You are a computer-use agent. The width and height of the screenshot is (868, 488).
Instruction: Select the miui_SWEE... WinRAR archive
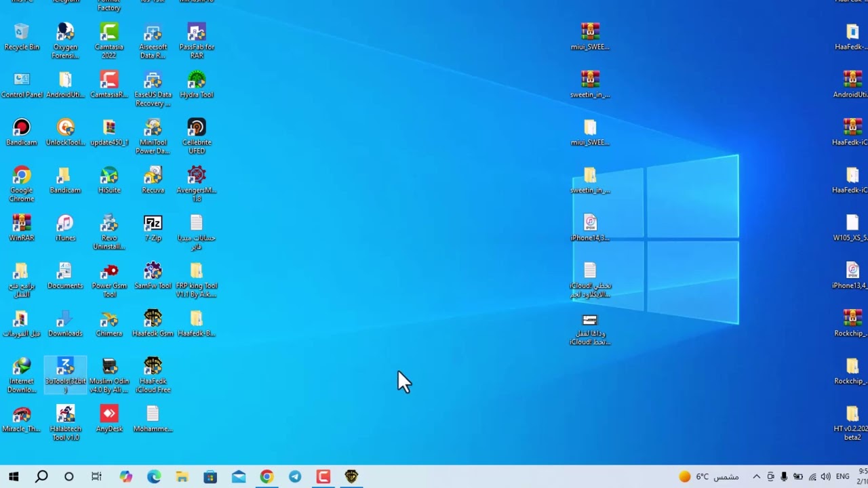click(x=590, y=37)
